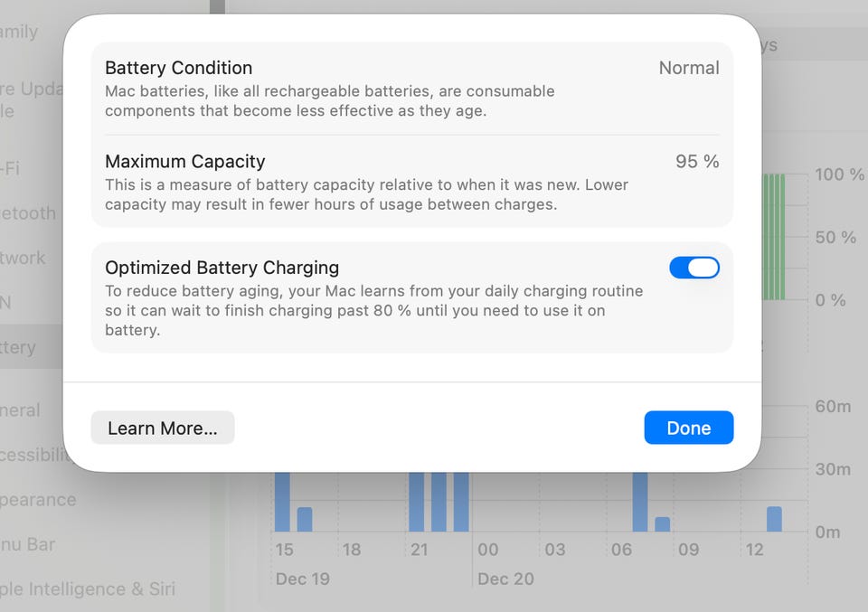The width and height of the screenshot is (868, 612).
Task: Open the VPN sidebar item
Action: [7, 303]
